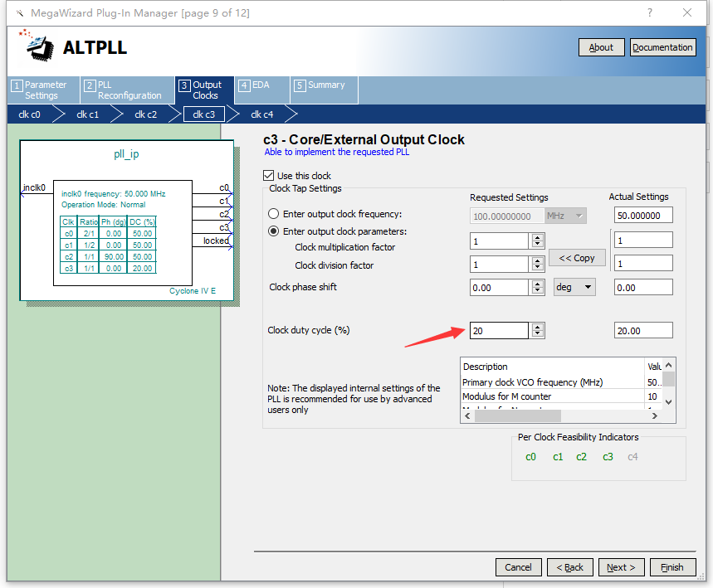
Task: Click the c2 row's 90.00 phase cell
Action: [x=113, y=257]
